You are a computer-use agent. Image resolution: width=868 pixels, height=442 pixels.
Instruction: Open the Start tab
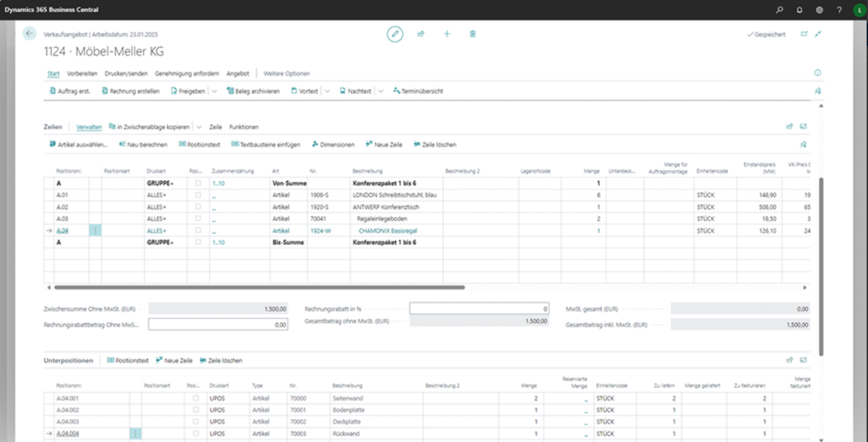tap(53, 73)
